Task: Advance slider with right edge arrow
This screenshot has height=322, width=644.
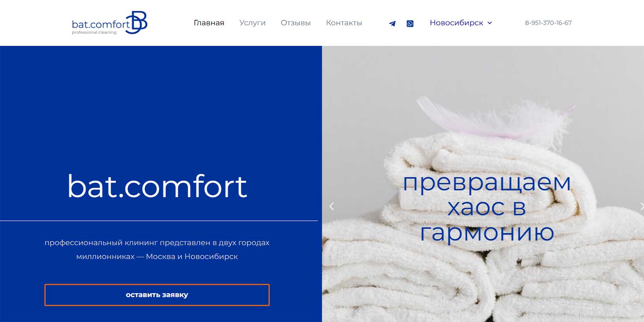Action: [x=641, y=206]
